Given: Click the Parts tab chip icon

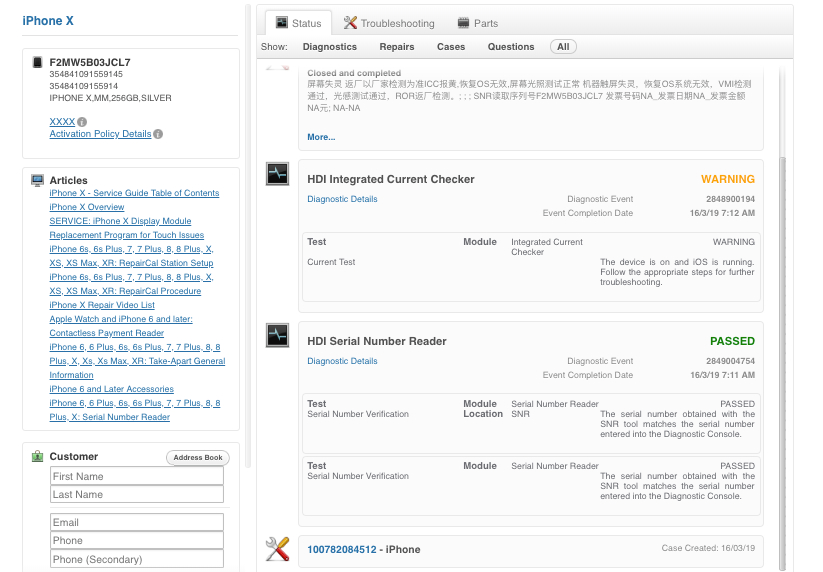Looking at the screenshot, I should [463, 23].
